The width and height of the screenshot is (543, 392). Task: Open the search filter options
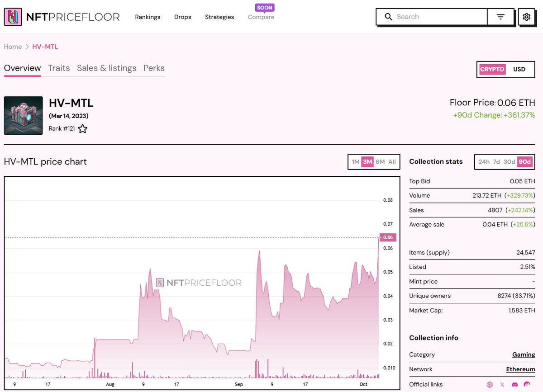pos(500,17)
